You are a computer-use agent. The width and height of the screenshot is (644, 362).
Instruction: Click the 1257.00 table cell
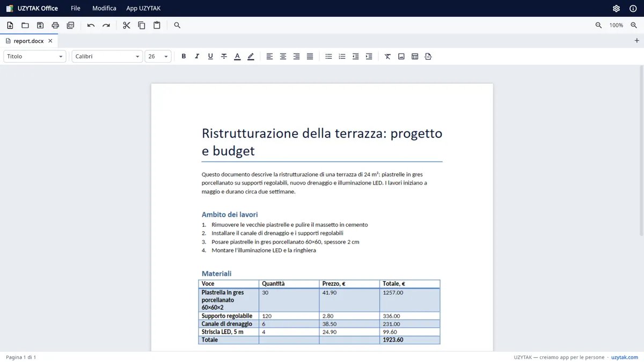409,300
